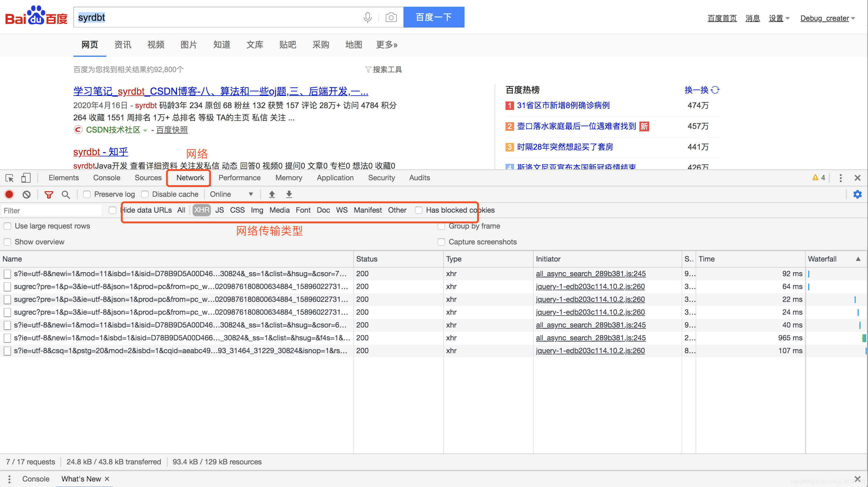
Task: Enable the Has blocked cookies checkbox
Action: 418,210
